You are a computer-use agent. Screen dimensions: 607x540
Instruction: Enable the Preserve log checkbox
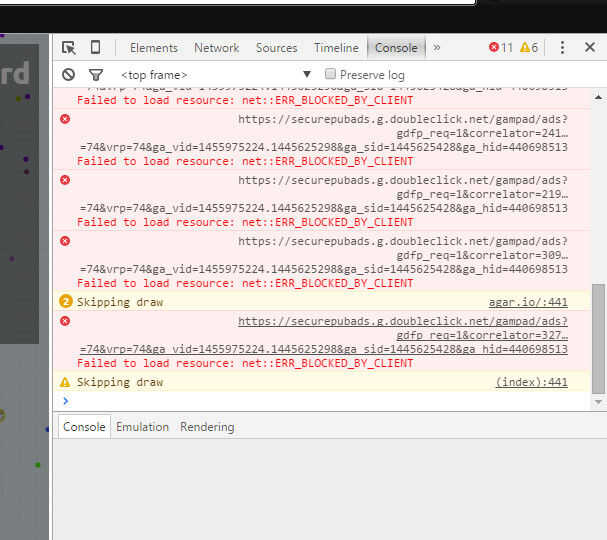pyautogui.click(x=330, y=74)
